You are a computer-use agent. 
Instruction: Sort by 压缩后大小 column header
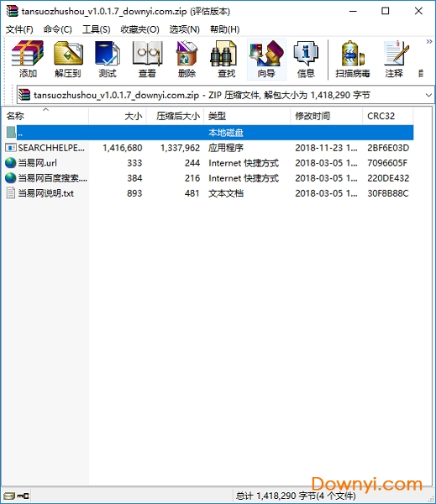176,116
